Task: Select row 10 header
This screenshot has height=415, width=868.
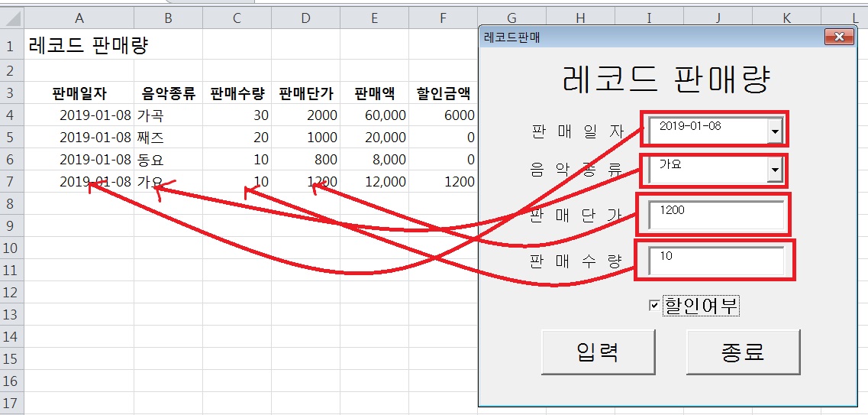Action: click(x=11, y=248)
